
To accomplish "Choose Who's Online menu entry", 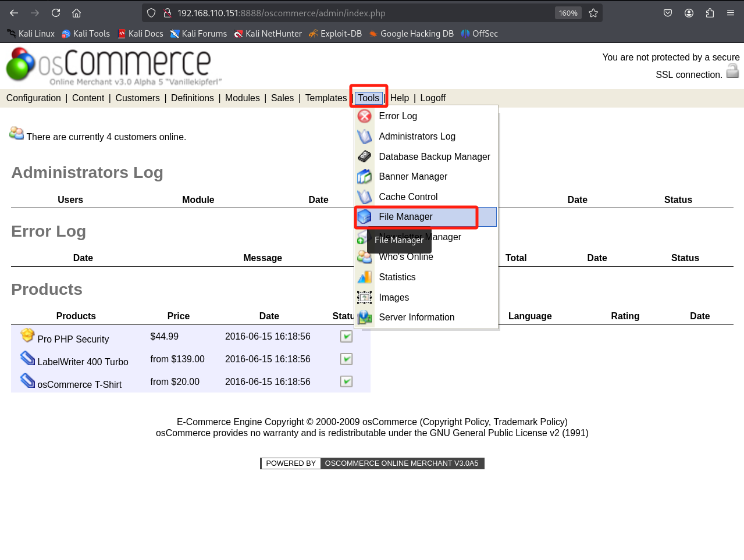I will pos(406,257).
